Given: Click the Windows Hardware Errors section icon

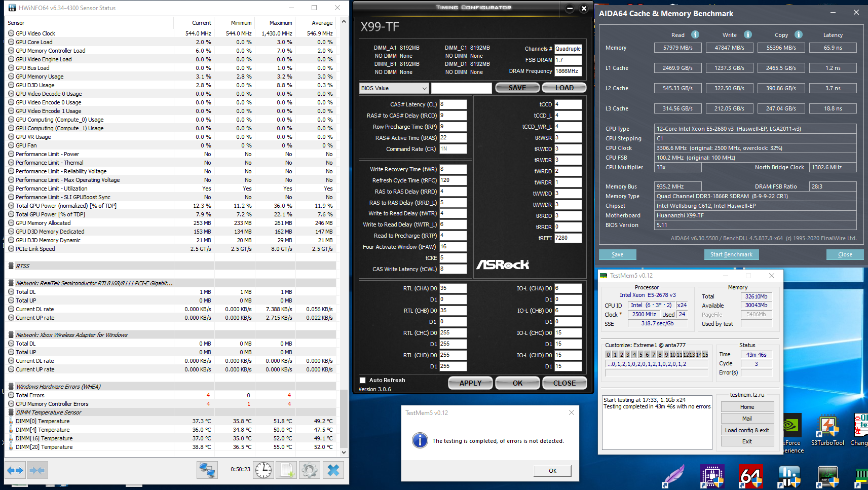Looking at the screenshot, I should (x=11, y=387).
